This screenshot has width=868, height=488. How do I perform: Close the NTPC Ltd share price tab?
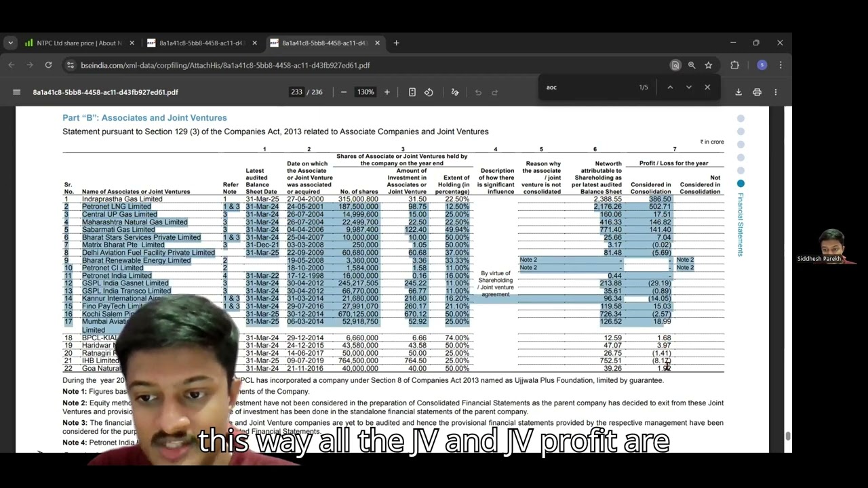[132, 43]
